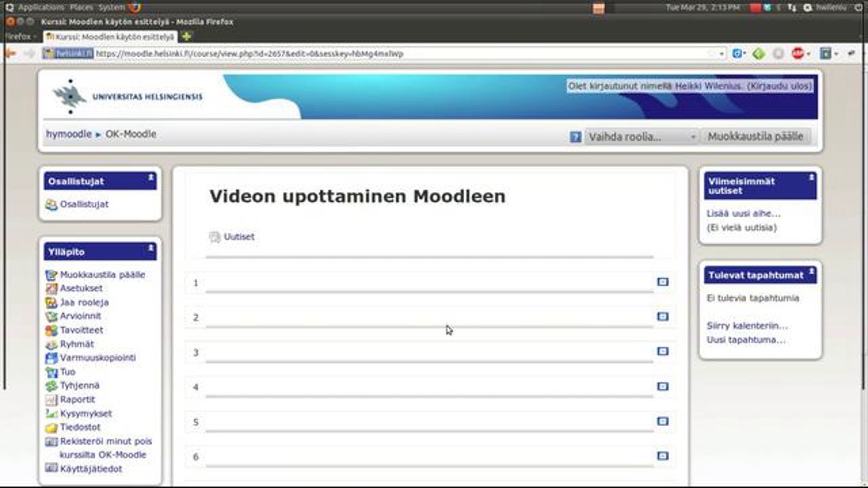
Task: Click the network indicator in system tray
Action: point(792,7)
